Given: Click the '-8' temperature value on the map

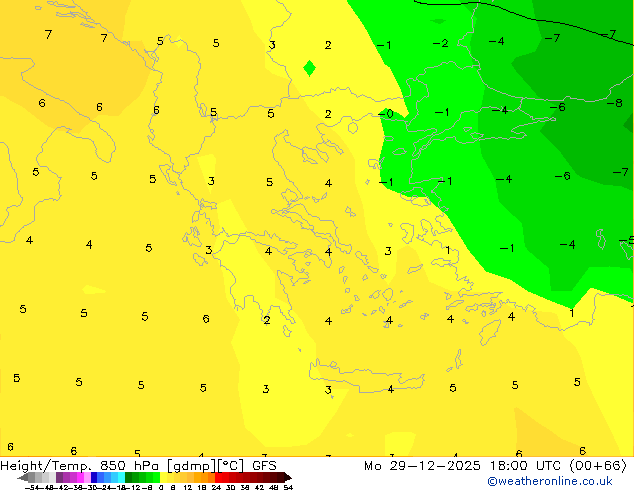Looking at the screenshot, I should click(x=615, y=103).
